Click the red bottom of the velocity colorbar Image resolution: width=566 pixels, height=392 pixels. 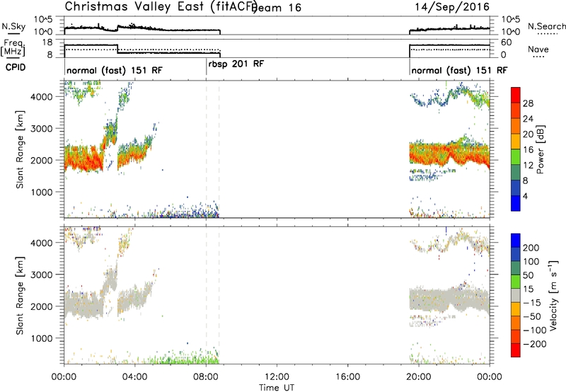click(x=516, y=350)
